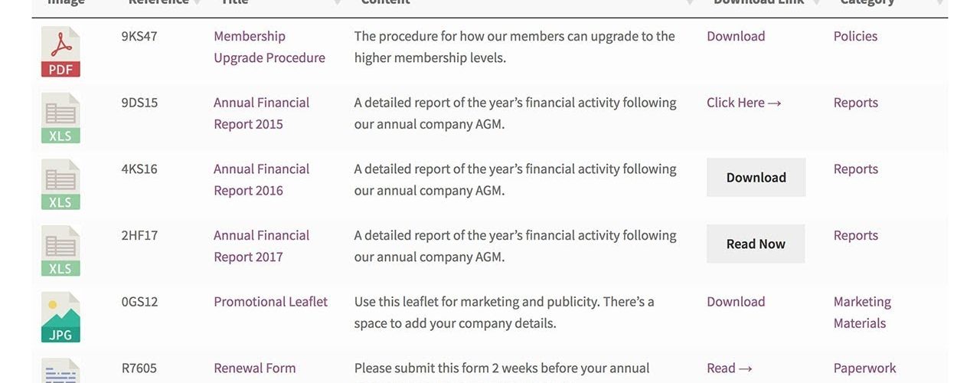980x383 pixels.
Task: Click the JPG icon for Promotional Leaflet
Action: click(x=60, y=318)
